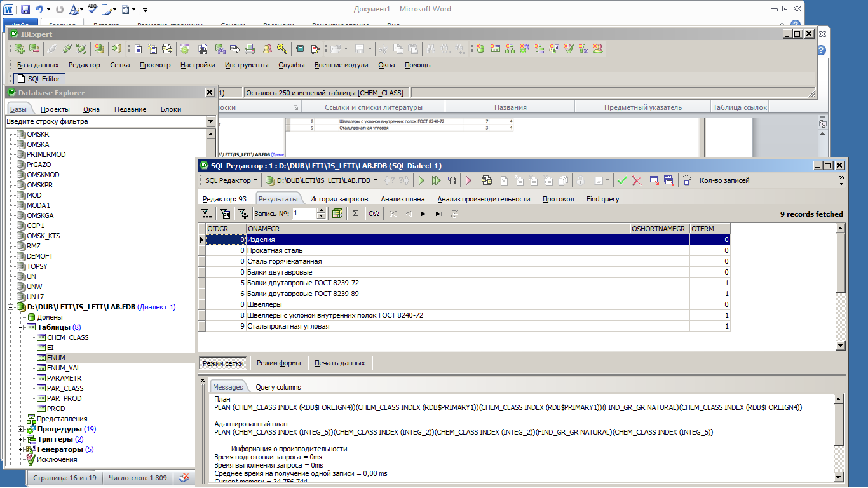The width and height of the screenshot is (868, 488).
Task: Click the Режим формы button
Action: point(279,363)
